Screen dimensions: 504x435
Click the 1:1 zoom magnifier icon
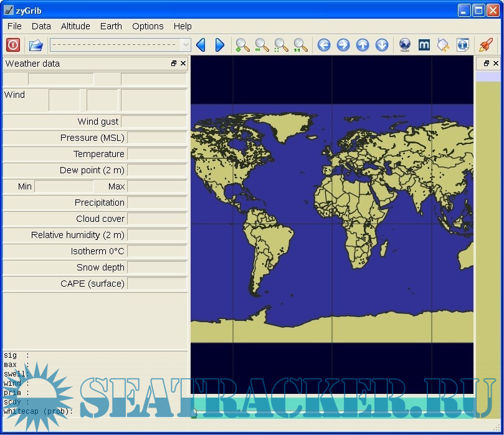click(x=301, y=45)
